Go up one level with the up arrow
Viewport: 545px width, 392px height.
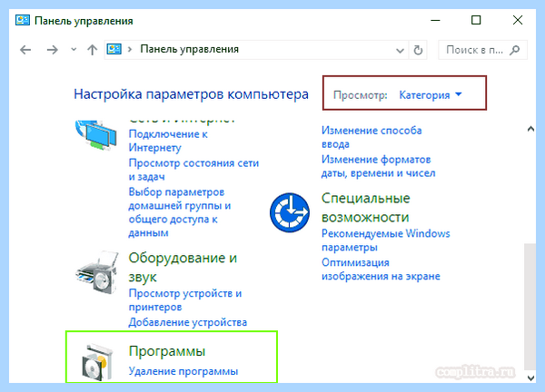click(x=92, y=50)
